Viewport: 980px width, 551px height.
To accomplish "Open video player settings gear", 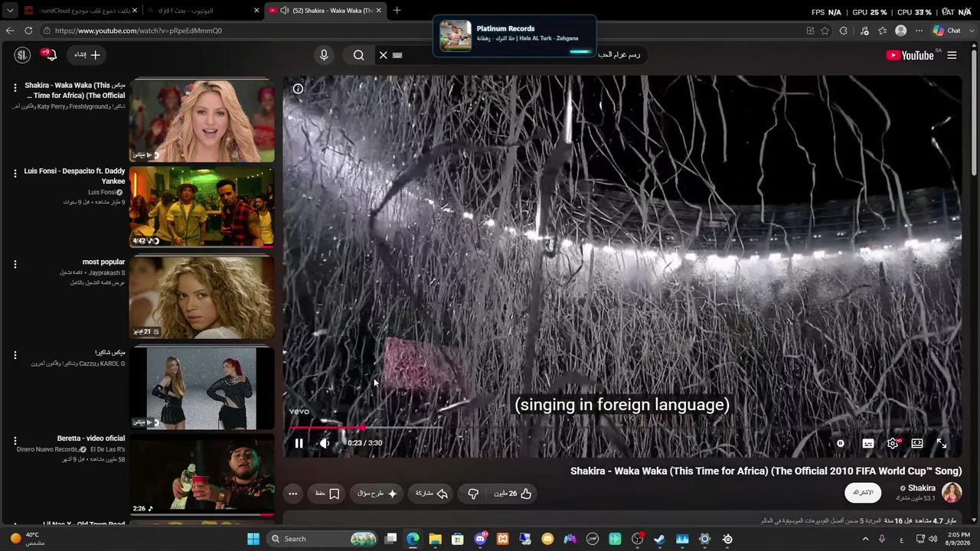I will 893,443.
